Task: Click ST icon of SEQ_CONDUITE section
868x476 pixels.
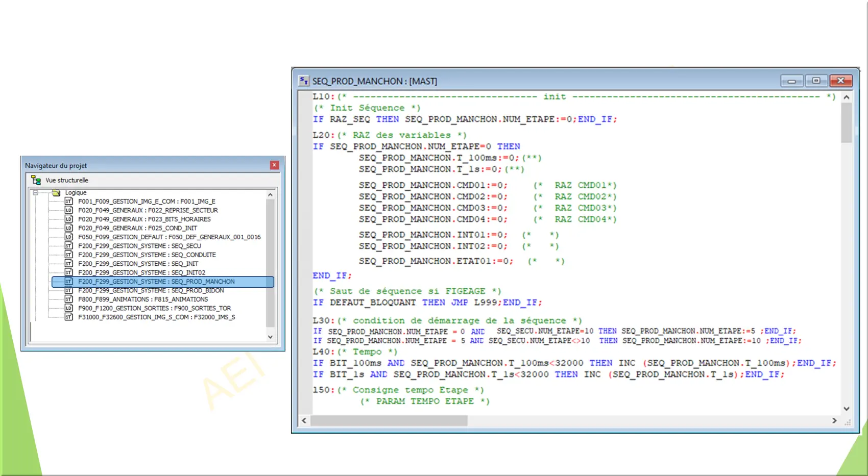Action: [x=68, y=255]
